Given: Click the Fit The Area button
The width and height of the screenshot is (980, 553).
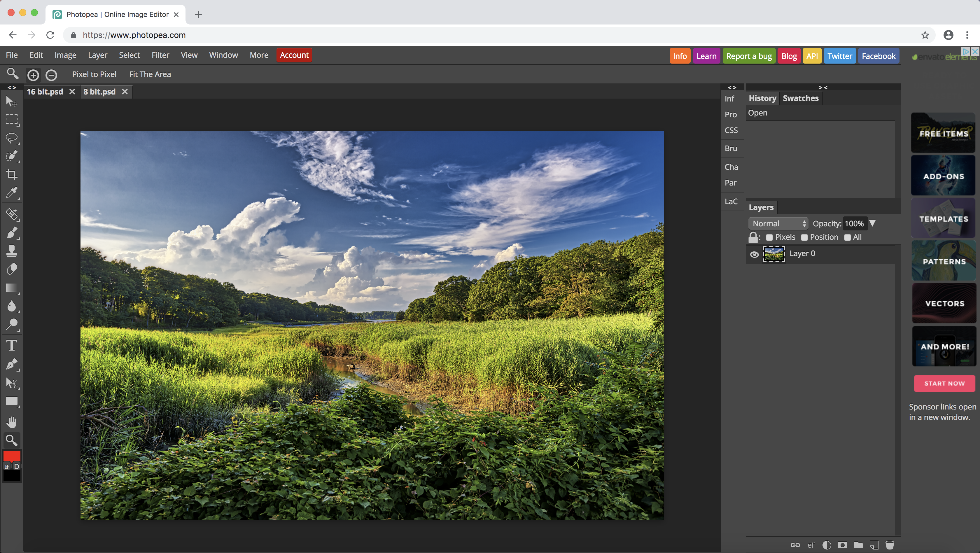Looking at the screenshot, I should pyautogui.click(x=150, y=75).
